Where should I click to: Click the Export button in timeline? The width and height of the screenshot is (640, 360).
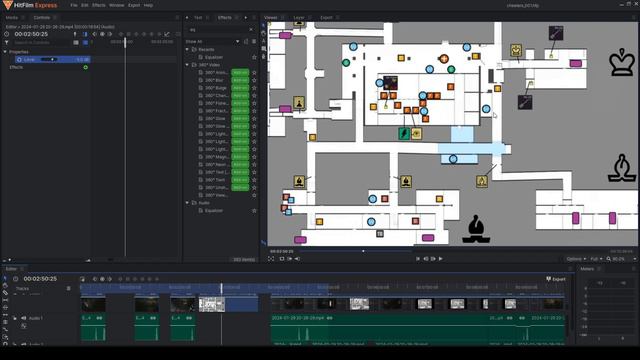[x=556, y=279]
